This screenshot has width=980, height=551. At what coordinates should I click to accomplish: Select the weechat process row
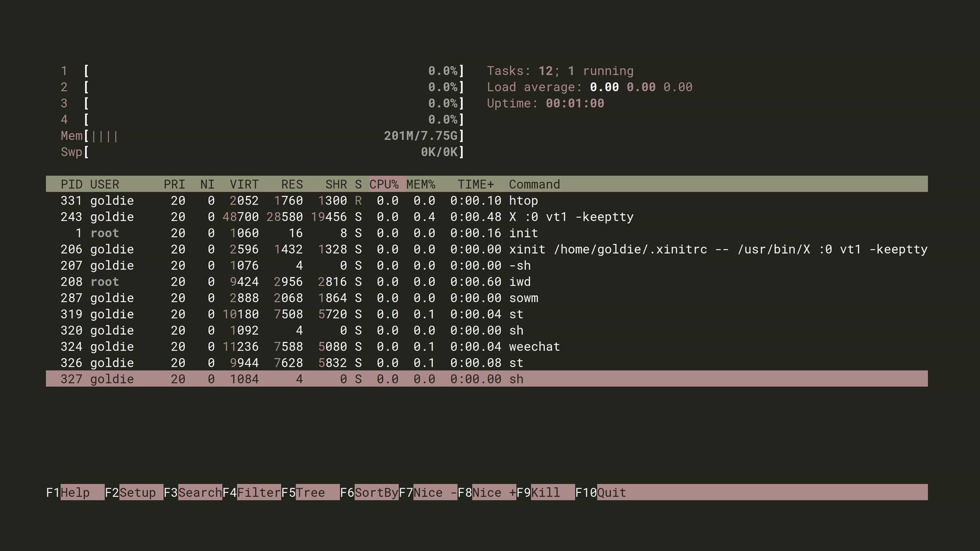click(487, 346)
